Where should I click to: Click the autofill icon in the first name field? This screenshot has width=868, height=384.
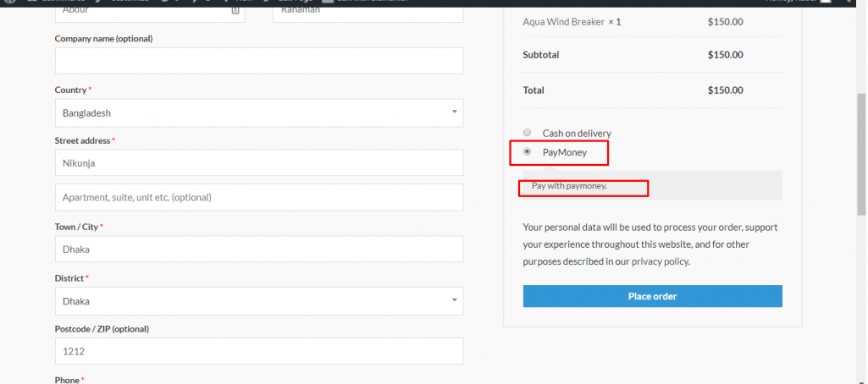click(x=235, y=11)
